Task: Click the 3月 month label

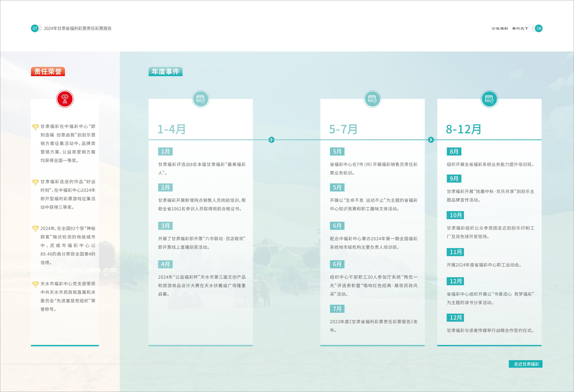Action: [165, 226]
